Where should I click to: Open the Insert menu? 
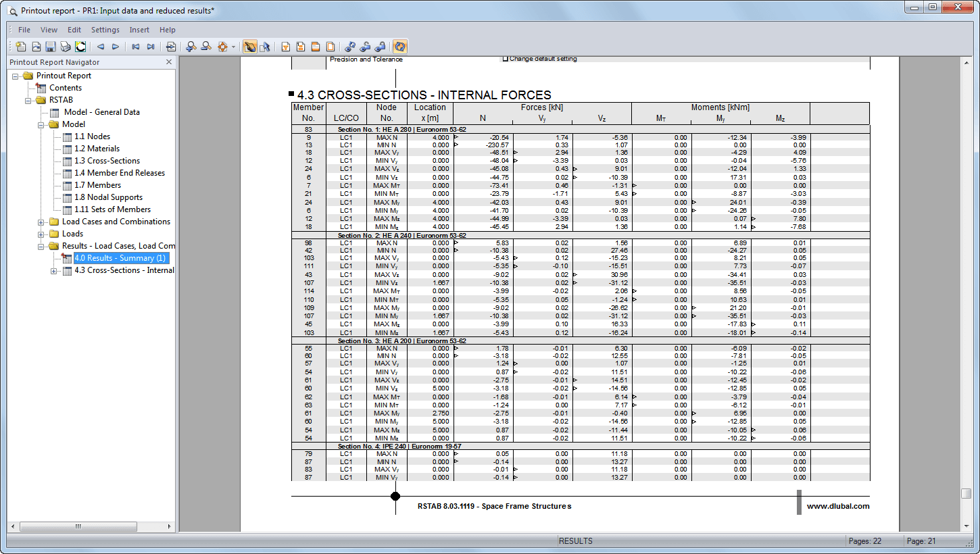[x=139, y=30]
